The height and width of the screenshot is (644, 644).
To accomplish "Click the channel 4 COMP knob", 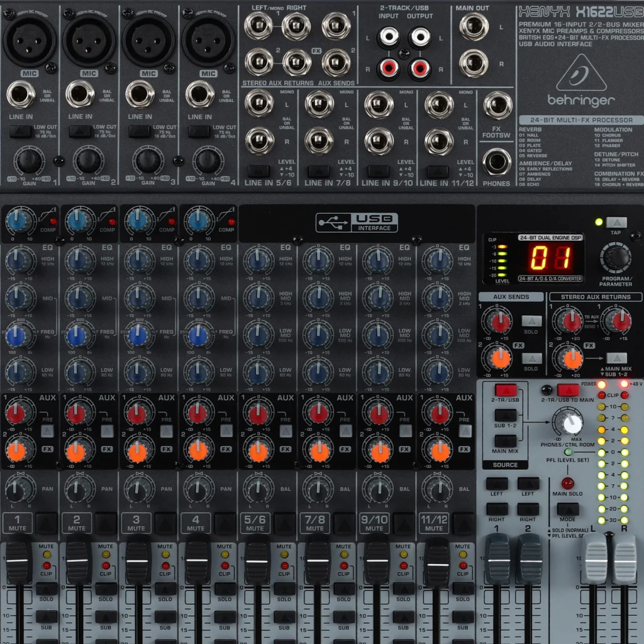I will pyautogui.click(x=198, y=220).
